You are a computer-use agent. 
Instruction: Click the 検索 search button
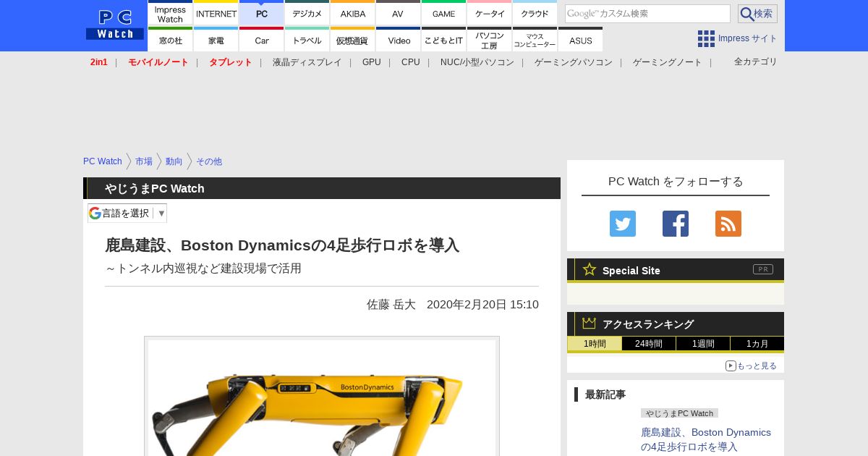[757, 14]
